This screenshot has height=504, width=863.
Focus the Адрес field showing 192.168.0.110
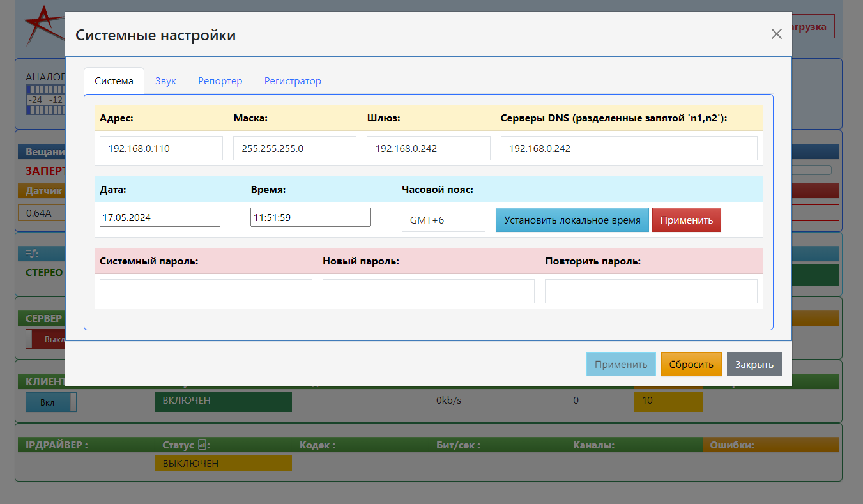[161, 148]
